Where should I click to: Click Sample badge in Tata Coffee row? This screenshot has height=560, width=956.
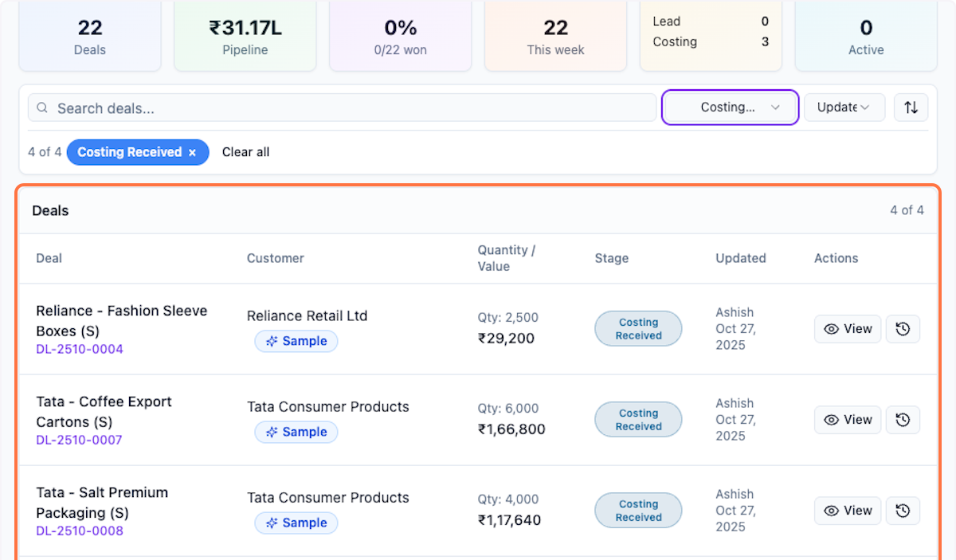coord(296,432)
